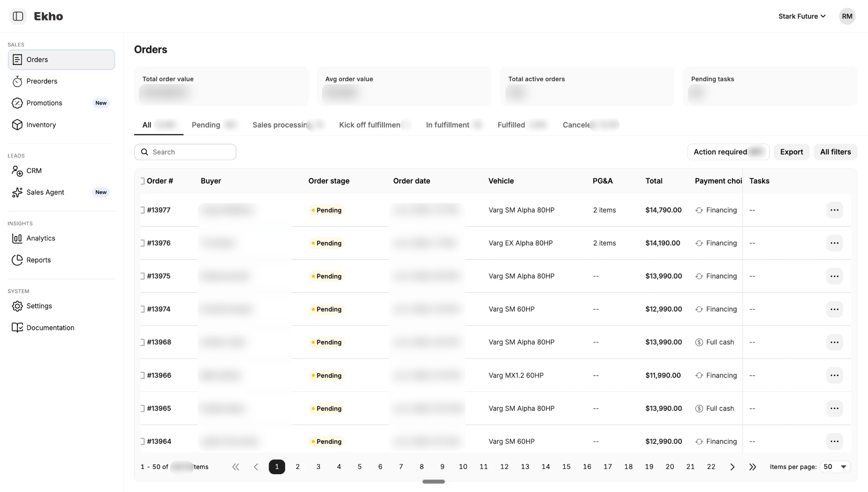Click Full cash payment for order #13968
The height and width of the screenshot is (492, 868).
(x=715, y=342)
